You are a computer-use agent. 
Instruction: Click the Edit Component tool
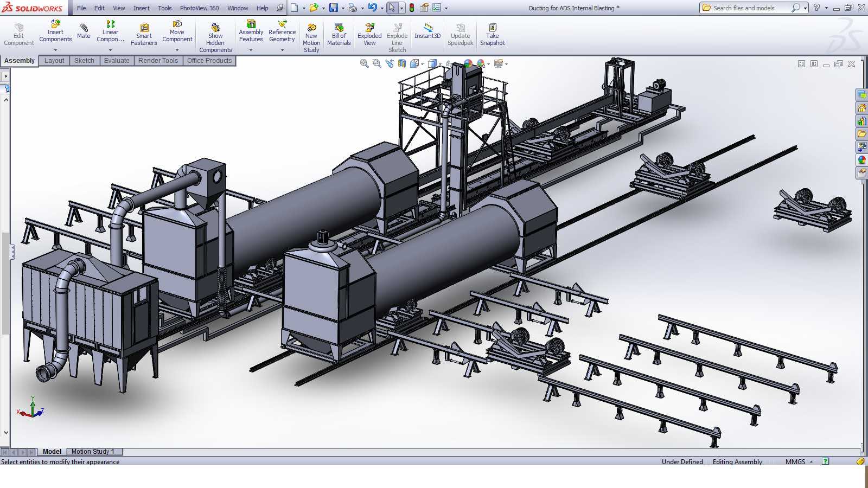(18, 34)
